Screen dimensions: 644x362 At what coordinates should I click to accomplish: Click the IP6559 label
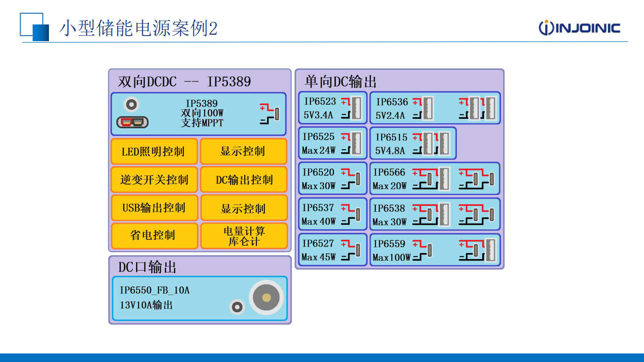point(389,244)
